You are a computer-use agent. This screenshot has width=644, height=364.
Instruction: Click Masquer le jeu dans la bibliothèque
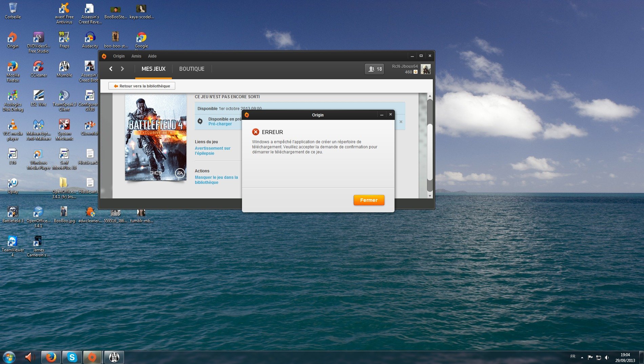tap(216, 180)
